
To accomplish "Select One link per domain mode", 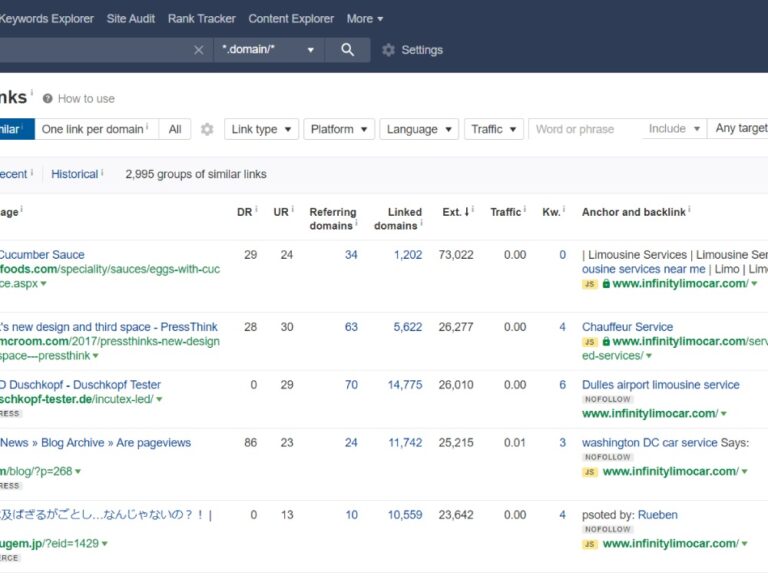I will [96, 129].
